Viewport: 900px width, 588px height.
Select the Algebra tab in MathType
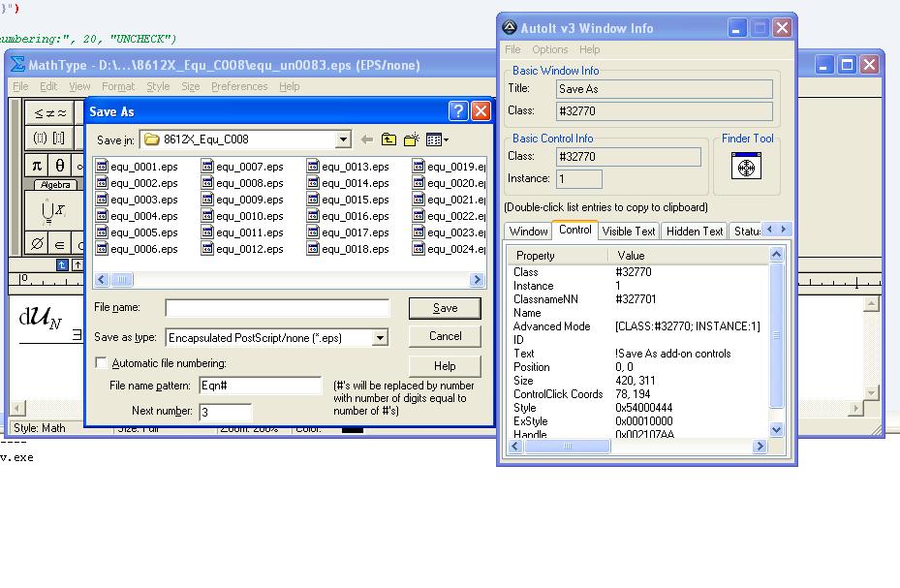click(x=56, y=184)
